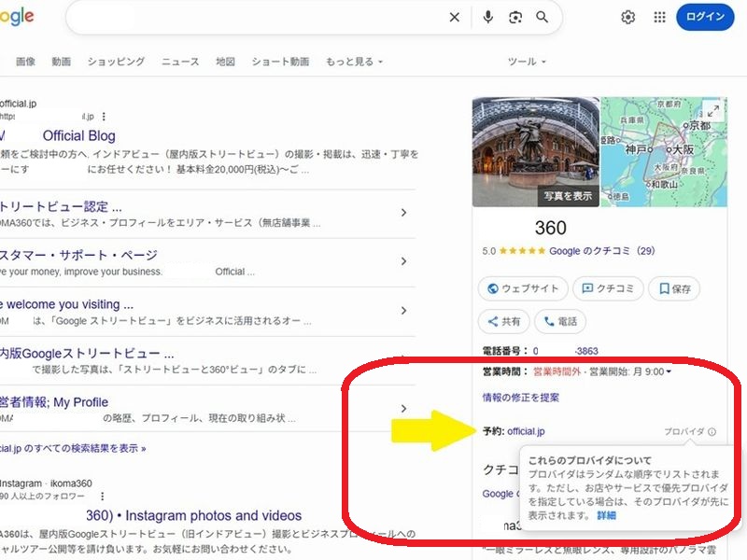The height and width of the screenshot is (560, 747).
Task: Click the magnifying glass search icon
Action: pos(543,17)
